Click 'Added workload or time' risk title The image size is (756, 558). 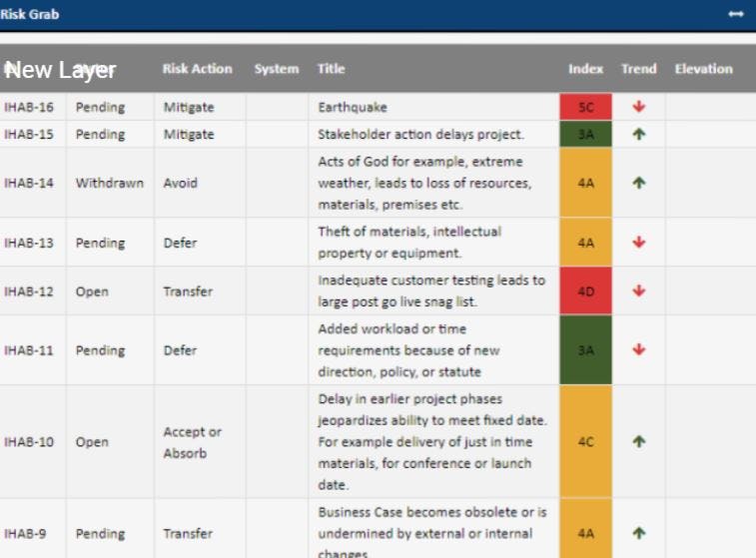tap(408, 350)
